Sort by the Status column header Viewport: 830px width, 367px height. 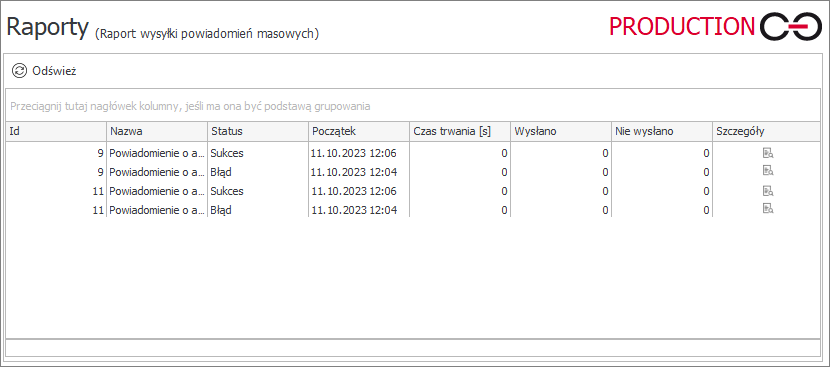[258, 131]
